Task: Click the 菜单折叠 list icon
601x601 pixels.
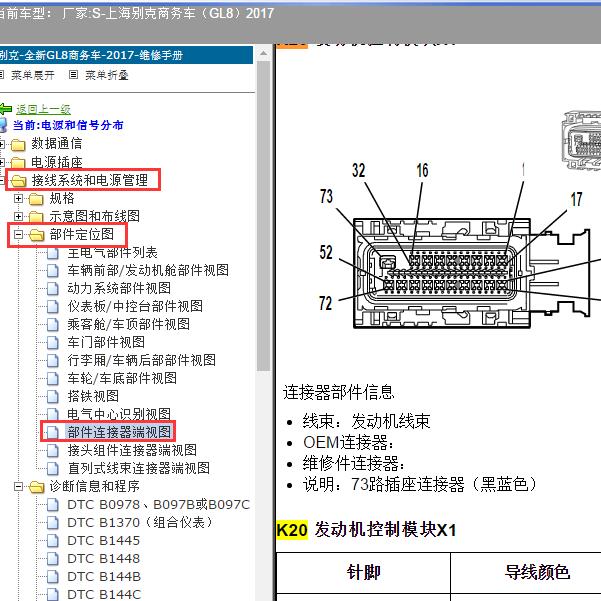Action: coord(73,75)
